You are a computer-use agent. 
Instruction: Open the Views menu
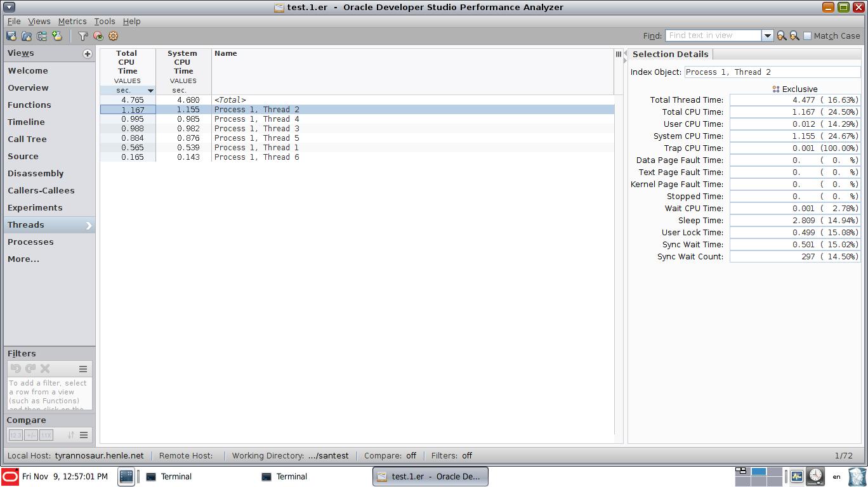tap(39, 21)
